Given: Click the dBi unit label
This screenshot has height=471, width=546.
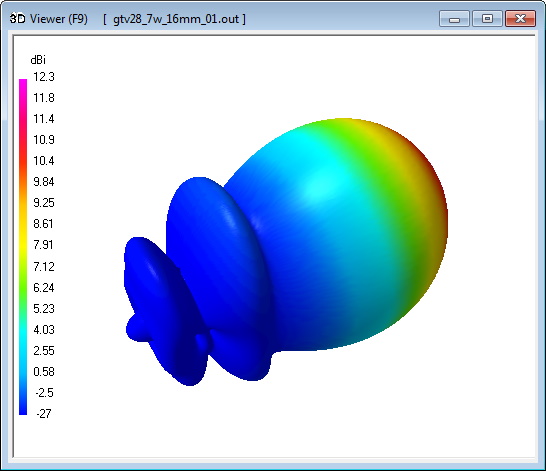Looking at the screenshot, I should (38, 60).
